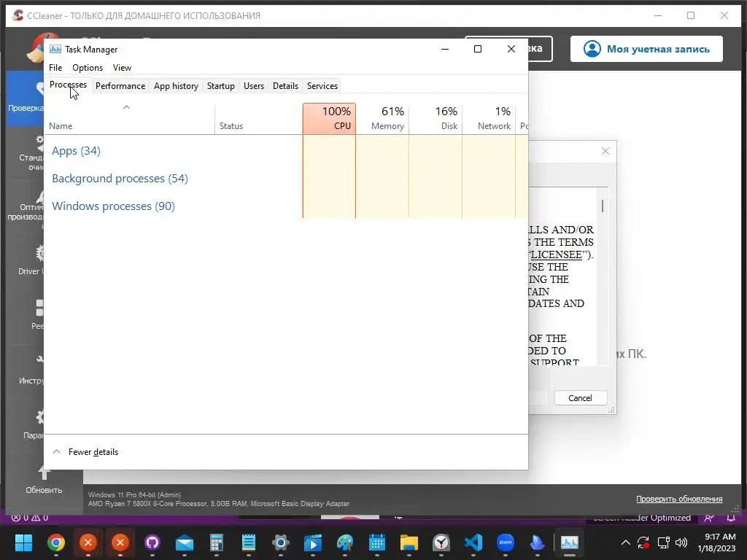Open File Explorer from the taskbar

tap(409, 542)
